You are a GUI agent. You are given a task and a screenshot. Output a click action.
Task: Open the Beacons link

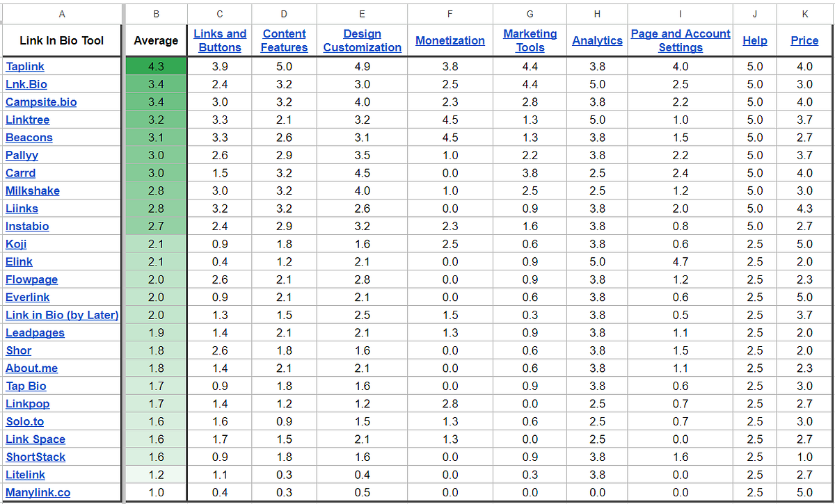(x=29, y=138)
